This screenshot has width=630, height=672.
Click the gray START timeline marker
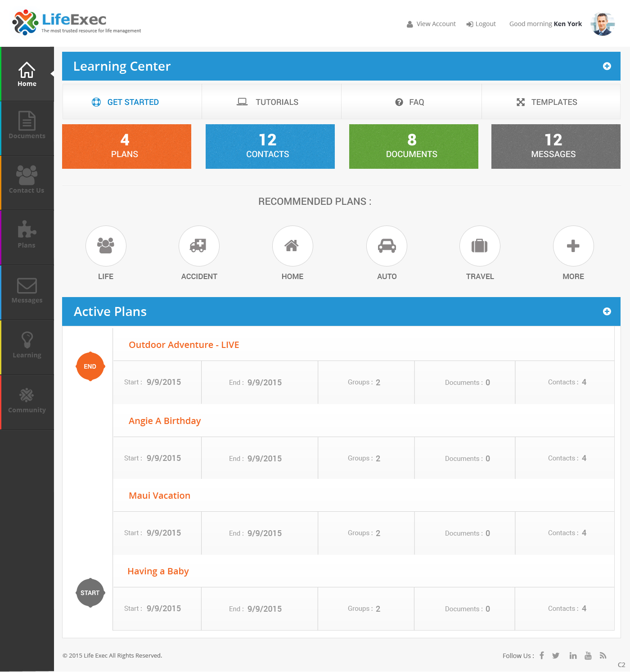[x=90, y=593]
